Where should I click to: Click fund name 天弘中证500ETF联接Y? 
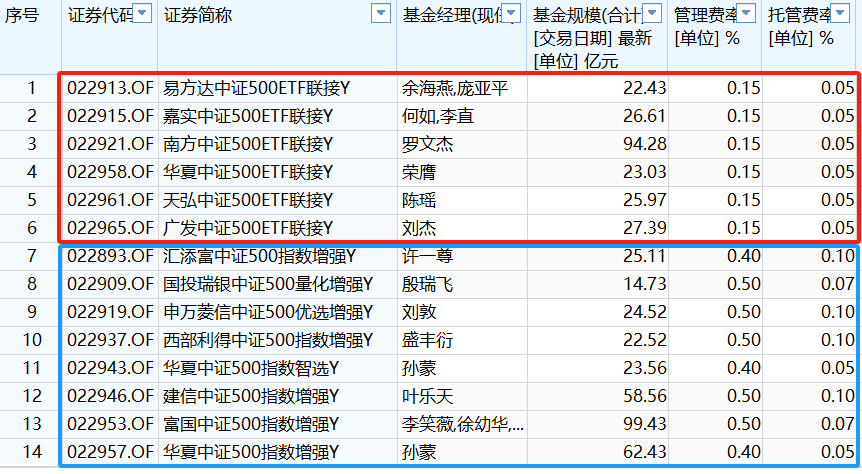pos(248,200)
